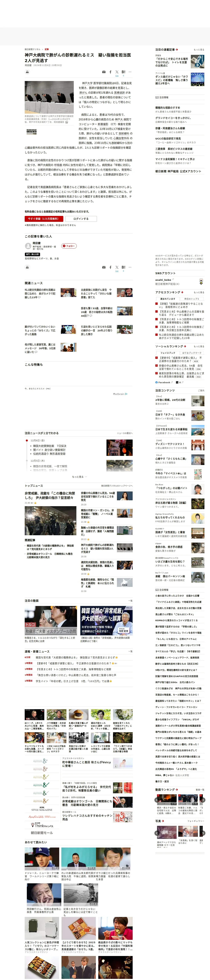This screenshot has width=210, height=980.
Task: Share on Facebook icon under the headline
Action: (111, 72)
